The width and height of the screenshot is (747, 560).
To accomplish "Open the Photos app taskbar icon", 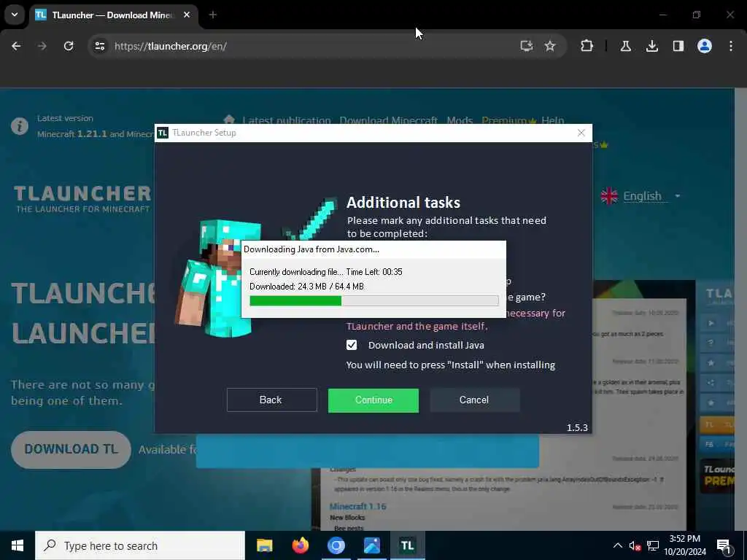I will tap(371, 545).
